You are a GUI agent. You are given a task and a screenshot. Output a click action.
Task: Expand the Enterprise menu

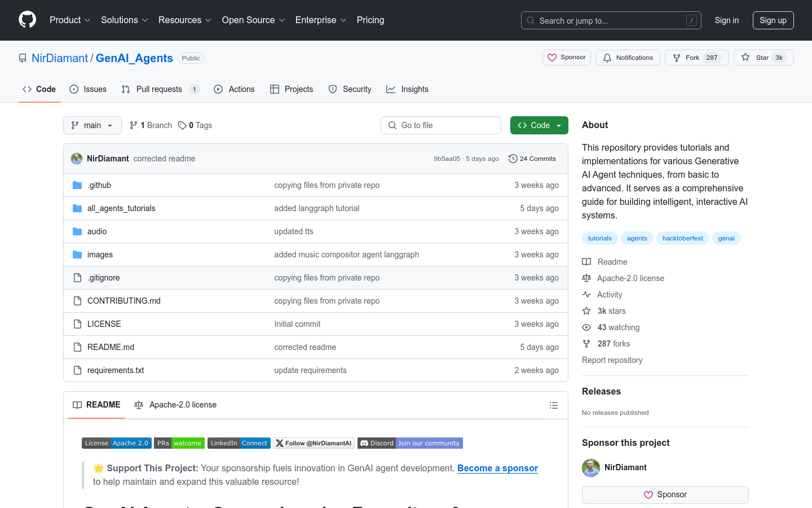[x=321, y=20]
